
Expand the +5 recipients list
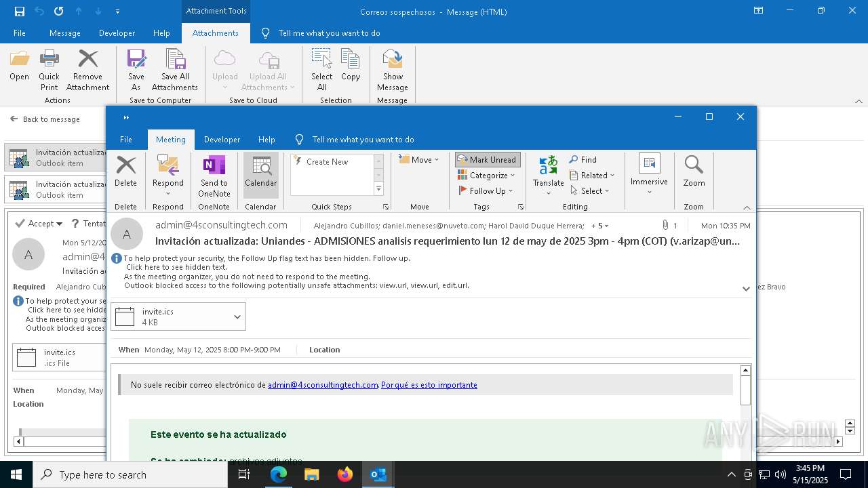600,226
